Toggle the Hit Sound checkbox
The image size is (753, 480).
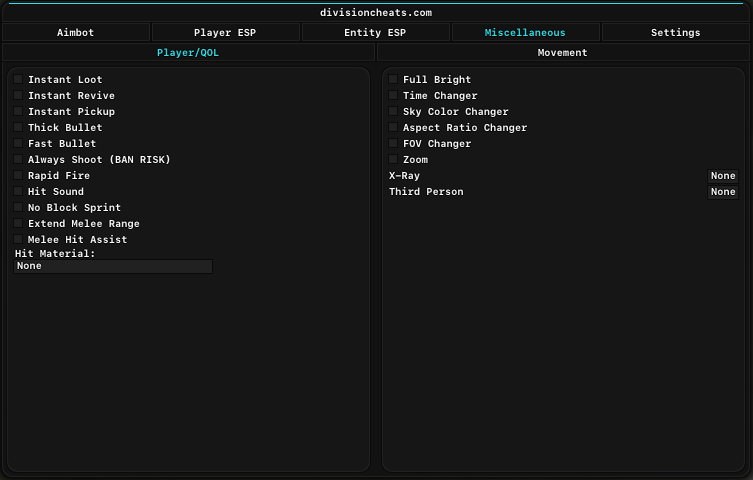pos(19,191)
